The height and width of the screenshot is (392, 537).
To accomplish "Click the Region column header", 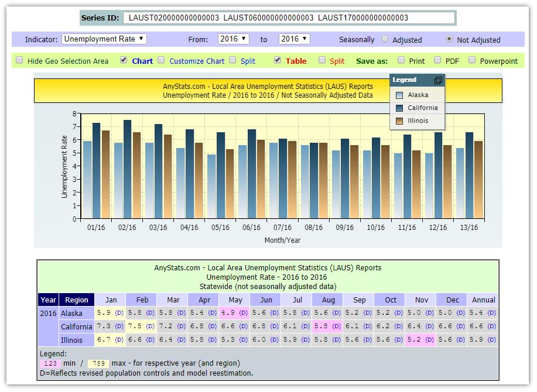I will [x=77, y=300].
